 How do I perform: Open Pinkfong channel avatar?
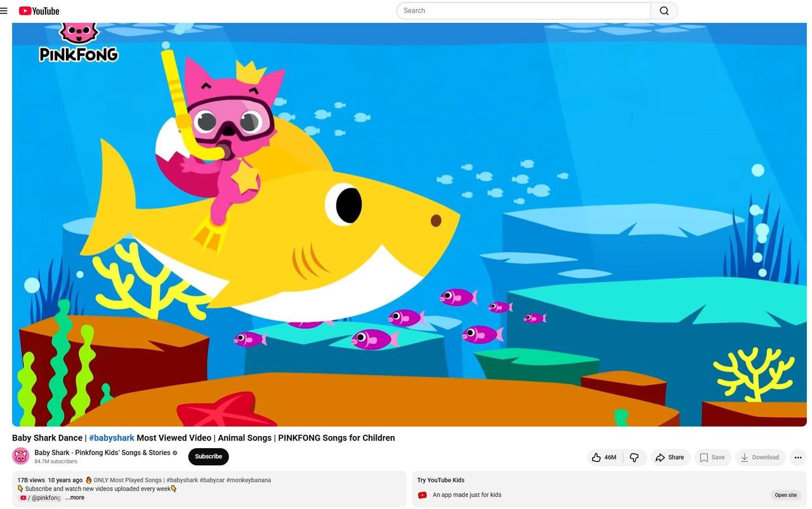coord(21,456)
